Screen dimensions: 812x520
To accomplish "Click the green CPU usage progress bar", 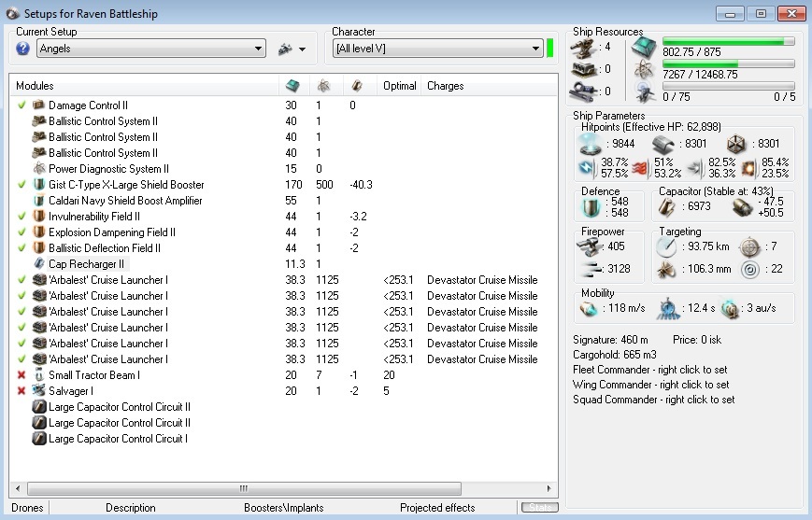I will tap(728, 41).
